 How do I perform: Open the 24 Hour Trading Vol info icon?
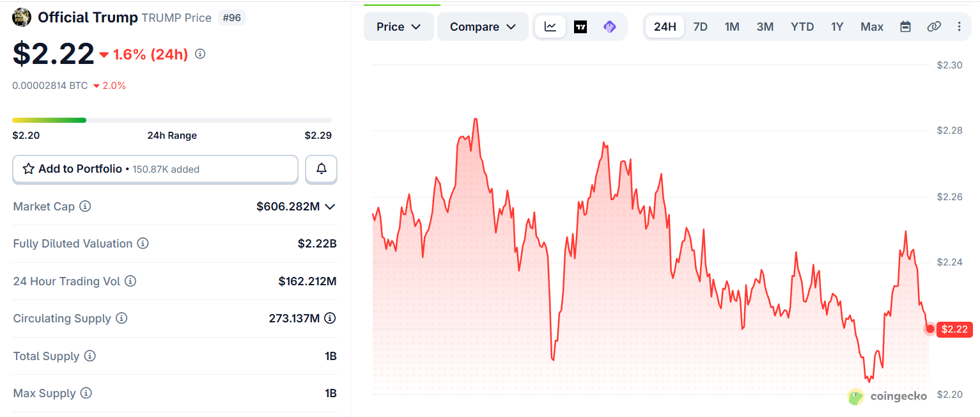click(130, 281)
